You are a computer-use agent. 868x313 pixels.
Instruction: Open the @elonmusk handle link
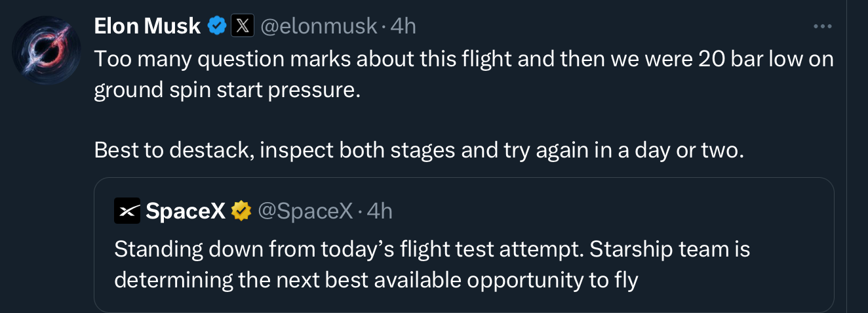pyautogui.click(x=319, y=26)
